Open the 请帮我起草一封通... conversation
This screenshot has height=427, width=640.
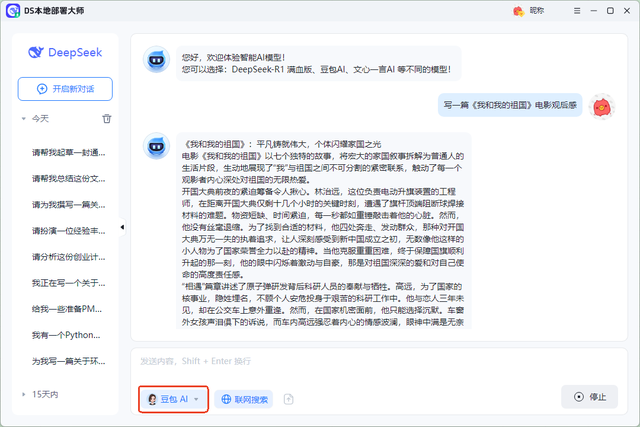tap(67, 152)
